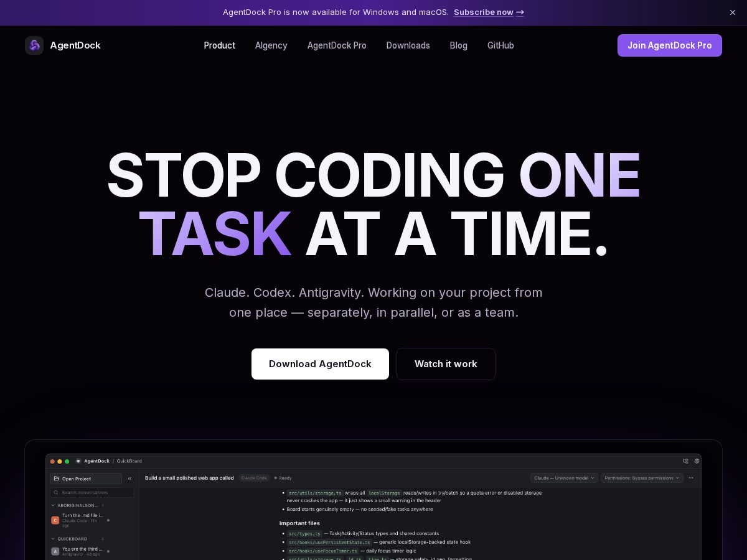Click the Watch it work button
This screenshot has height=560, width=747.
tap(446, 364)
